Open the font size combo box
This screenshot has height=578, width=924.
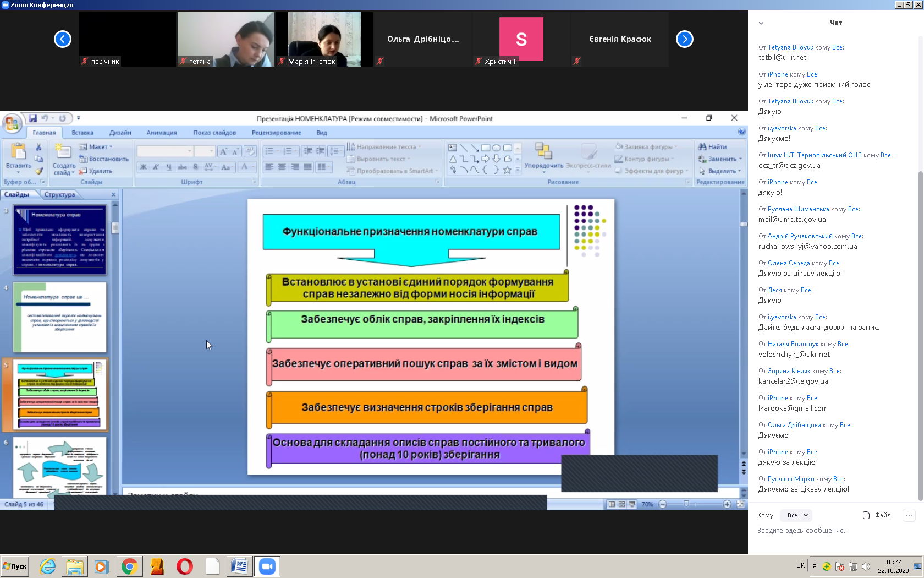[x=204, y=151]
